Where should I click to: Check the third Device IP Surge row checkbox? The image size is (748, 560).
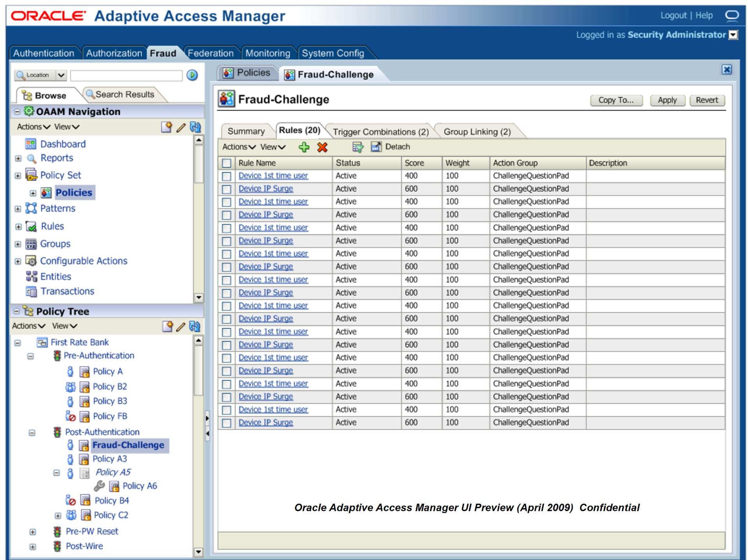(x=226, y=241)
